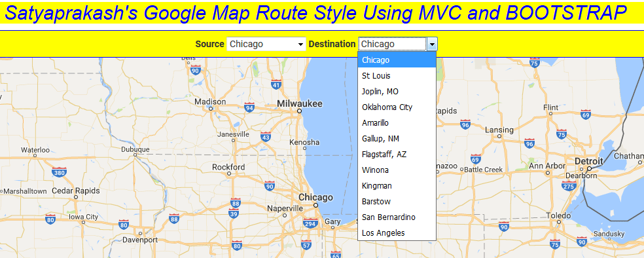Choose Barstow from the list
This screenshot has width=644, height=258.
pos(397,201)
